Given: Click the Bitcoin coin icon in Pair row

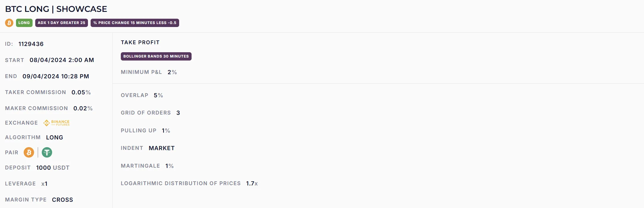Looking at the screenshot, I should coord(29,153).
